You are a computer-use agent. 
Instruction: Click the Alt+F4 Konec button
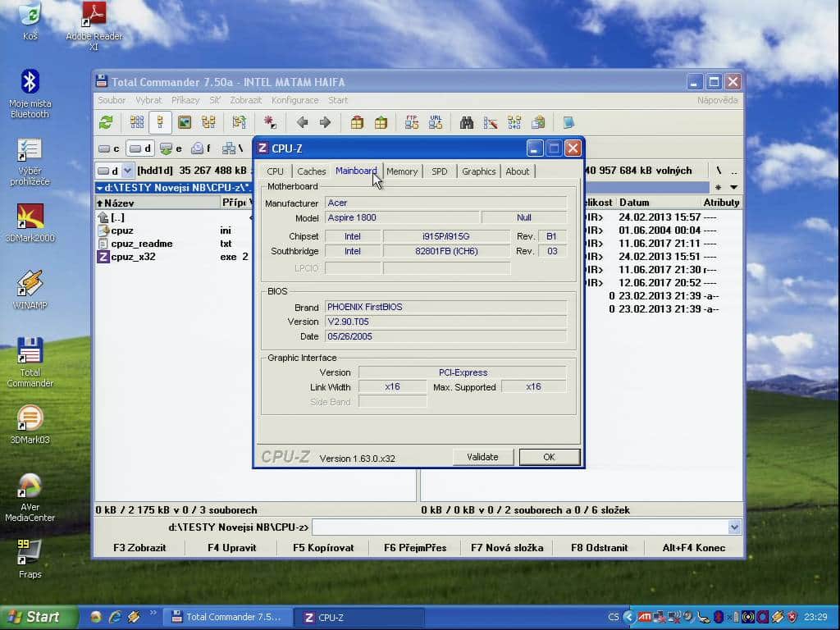click(x=694, y=547)
